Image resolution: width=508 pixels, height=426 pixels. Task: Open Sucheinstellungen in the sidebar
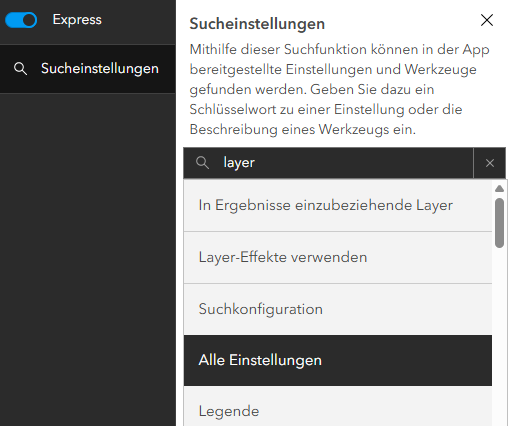click(88, 69)
